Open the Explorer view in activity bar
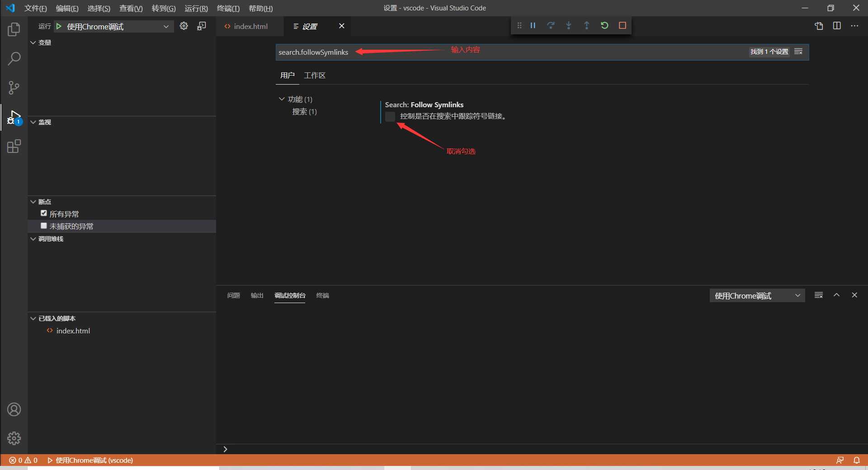The image size is (868, 470). 14,29
